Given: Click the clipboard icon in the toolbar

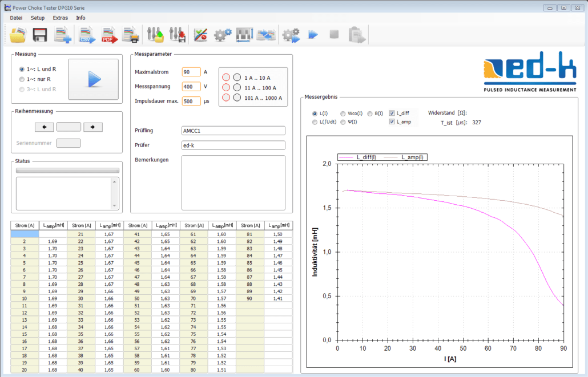Looking at the screenshot, I should pyautogui.click(x=357, y=35).
